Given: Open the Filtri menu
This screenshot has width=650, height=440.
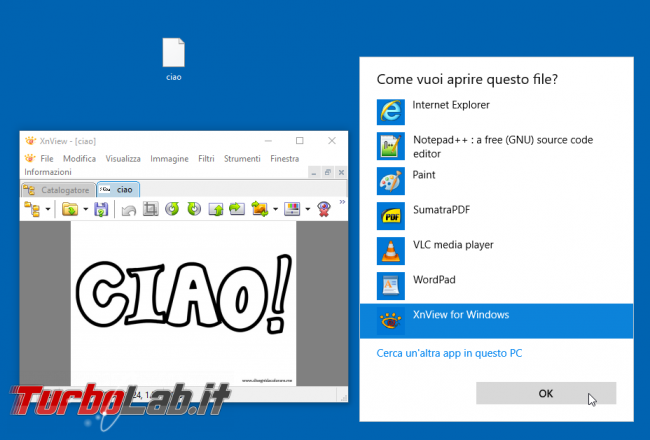Looking at the screenshot, I should pos(206,158).
